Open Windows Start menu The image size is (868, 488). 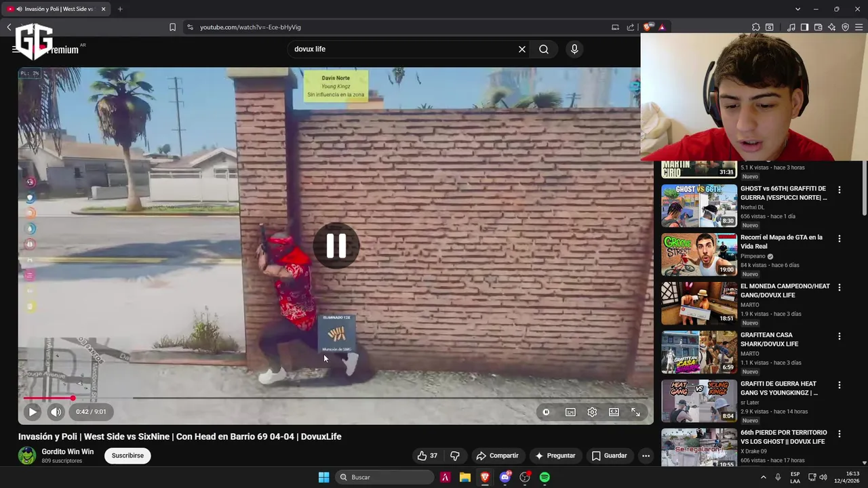click(x=323, y=477)
